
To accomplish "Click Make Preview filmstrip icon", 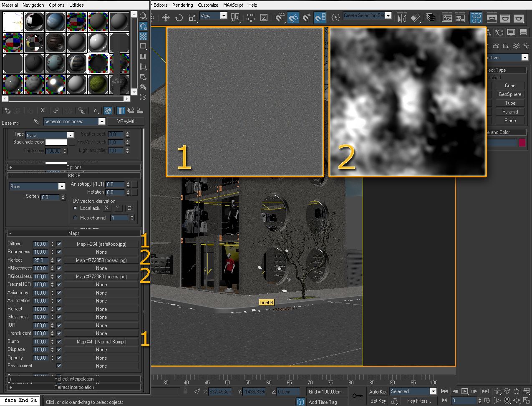I will click(143, 67).
